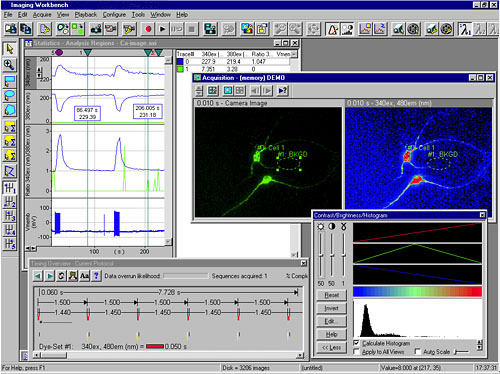
Task: Select the rectangle region tool
Action: (x=10, y=81)
